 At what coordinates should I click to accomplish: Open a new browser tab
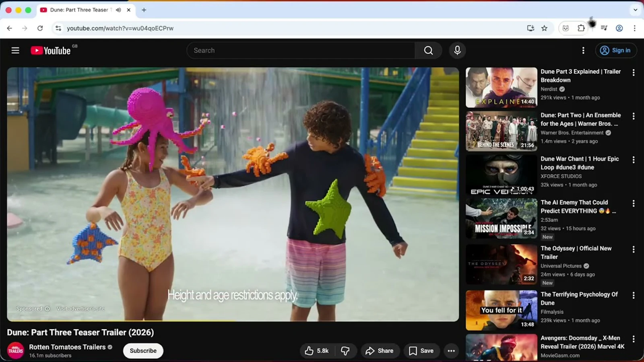click(144, 10)
